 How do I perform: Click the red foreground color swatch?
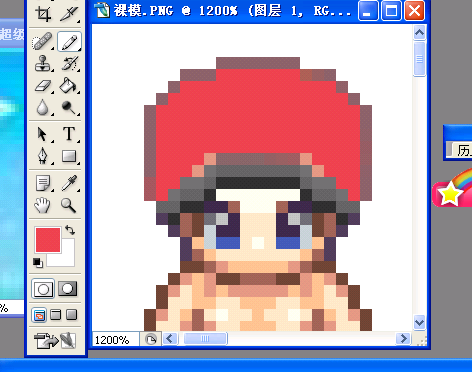tap(48, 240)
